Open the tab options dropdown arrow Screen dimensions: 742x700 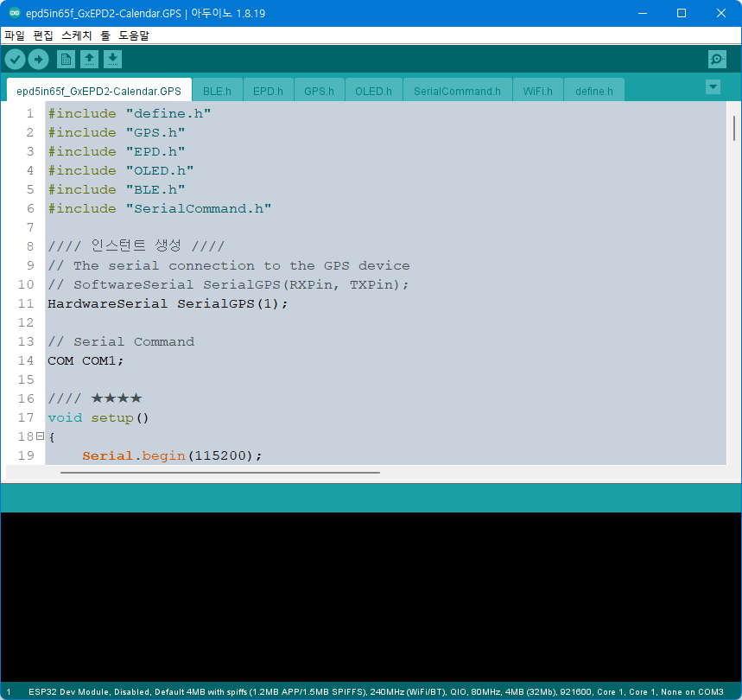coord(713,87)
